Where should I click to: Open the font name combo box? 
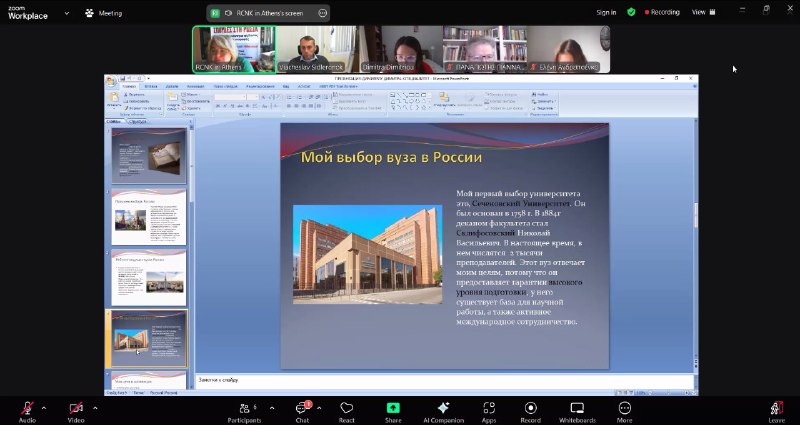230,97
